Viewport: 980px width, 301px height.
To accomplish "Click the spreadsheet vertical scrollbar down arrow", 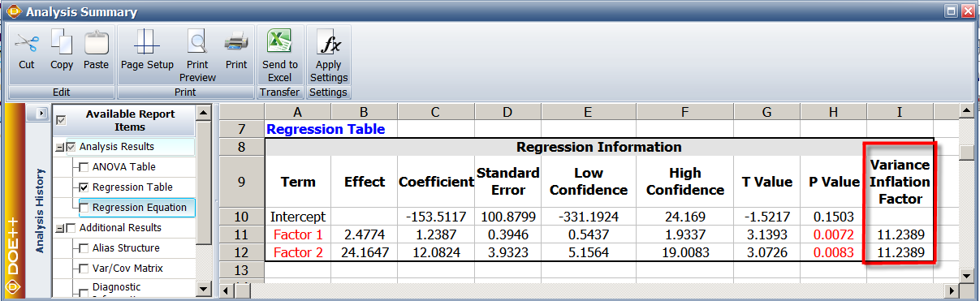I will 966,276.
